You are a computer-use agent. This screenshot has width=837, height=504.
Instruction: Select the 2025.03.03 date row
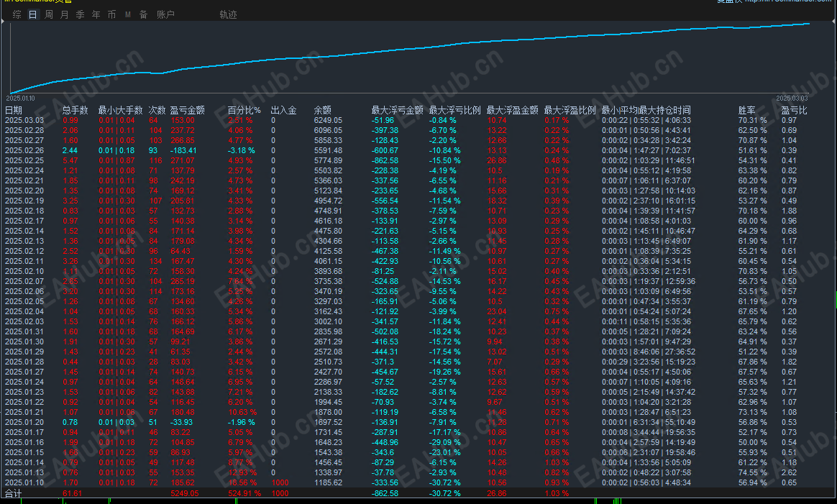(24, 120)
